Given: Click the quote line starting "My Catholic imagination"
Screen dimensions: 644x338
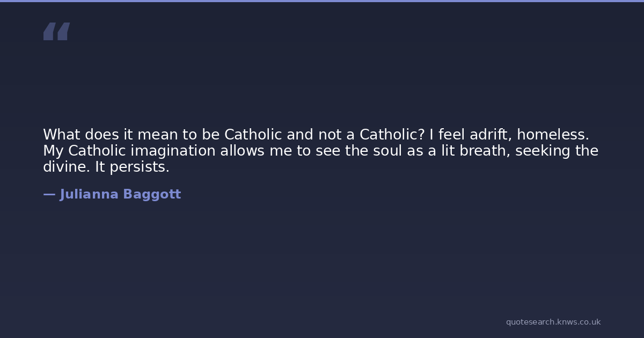Looking at the screenshot, I should (320, 151).
